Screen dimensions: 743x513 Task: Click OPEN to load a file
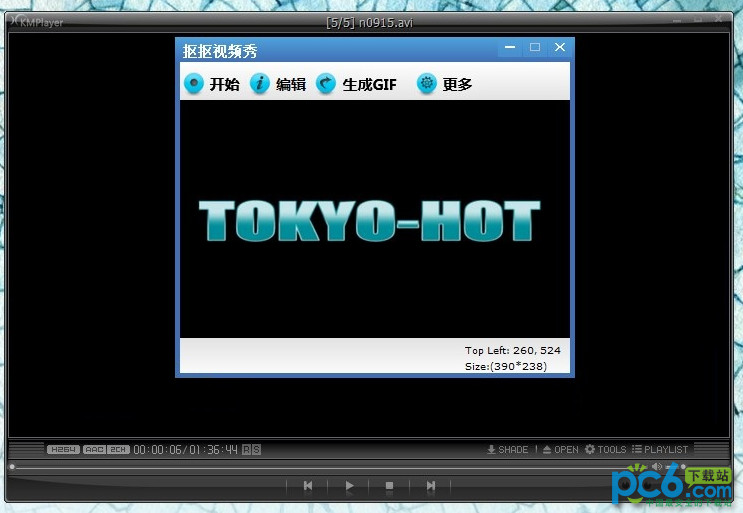tap(561, 449)
